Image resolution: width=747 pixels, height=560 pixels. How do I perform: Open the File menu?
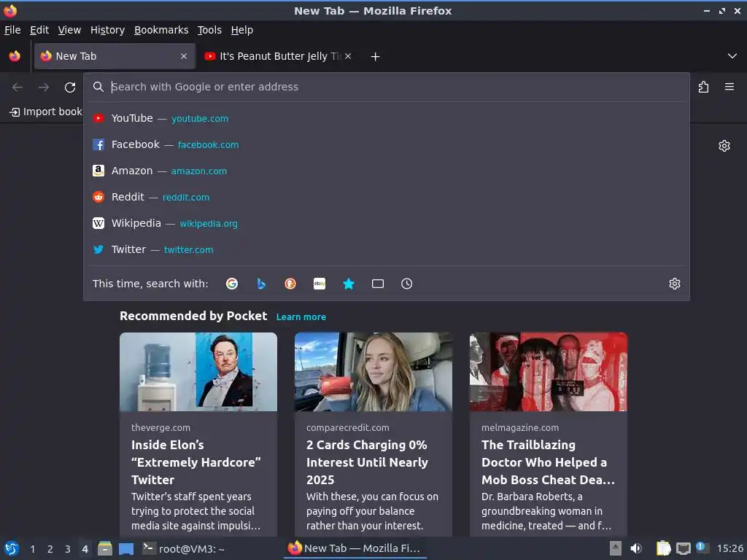pyautogui.click(x=12, y=30)
